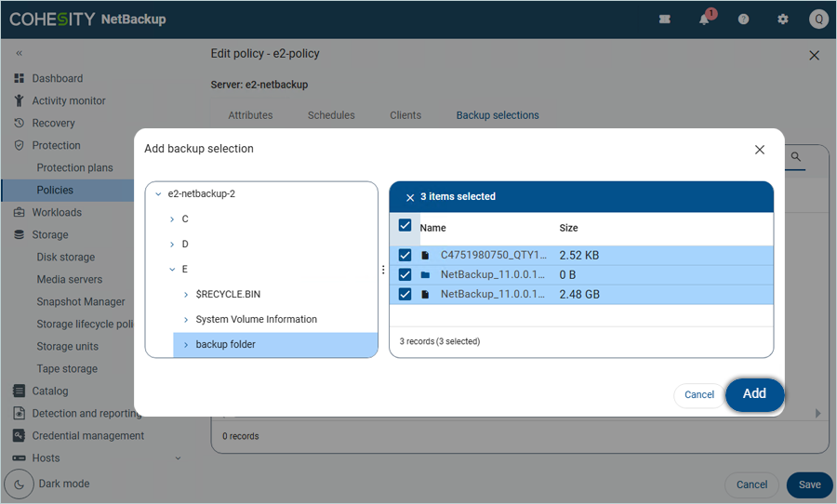Open the help question mark icon
The width and height of the screenshot is (837, 504).
[x=743, y=20]
